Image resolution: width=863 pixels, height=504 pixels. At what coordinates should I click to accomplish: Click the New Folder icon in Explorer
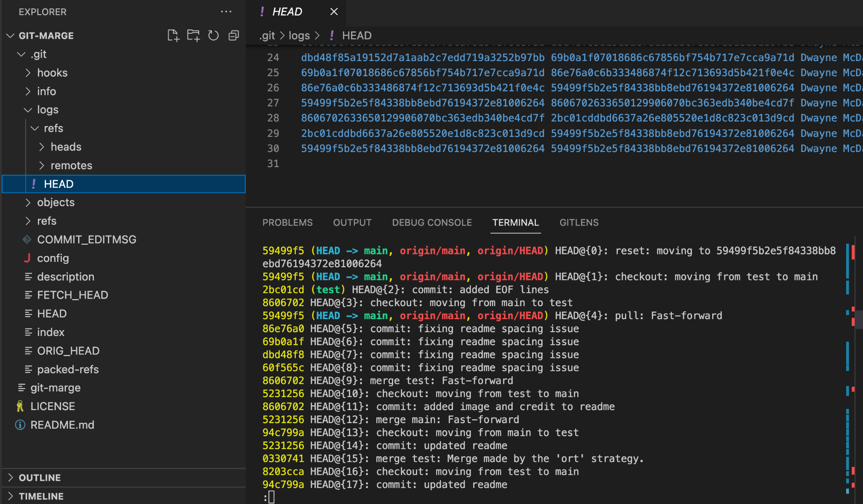click(193, 35)
